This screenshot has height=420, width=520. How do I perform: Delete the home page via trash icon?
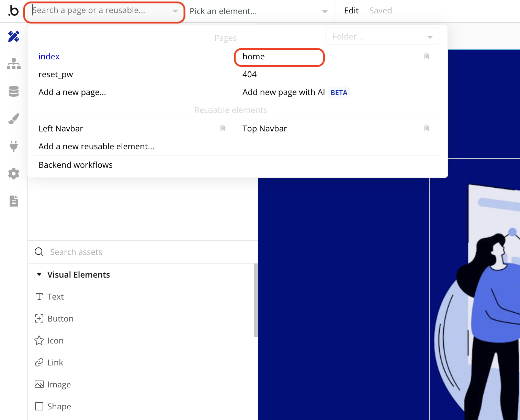click(x=426, y=56)
